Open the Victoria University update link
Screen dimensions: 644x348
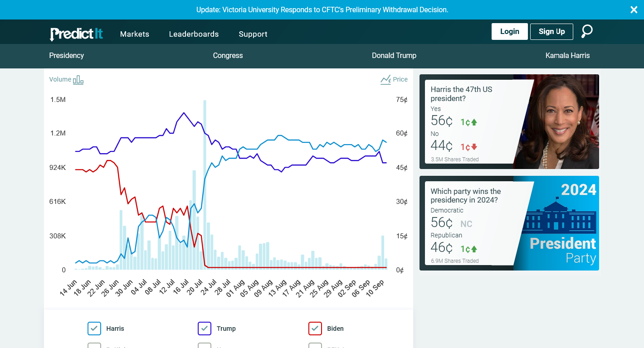pyautogui.click(x=322, y=10)
